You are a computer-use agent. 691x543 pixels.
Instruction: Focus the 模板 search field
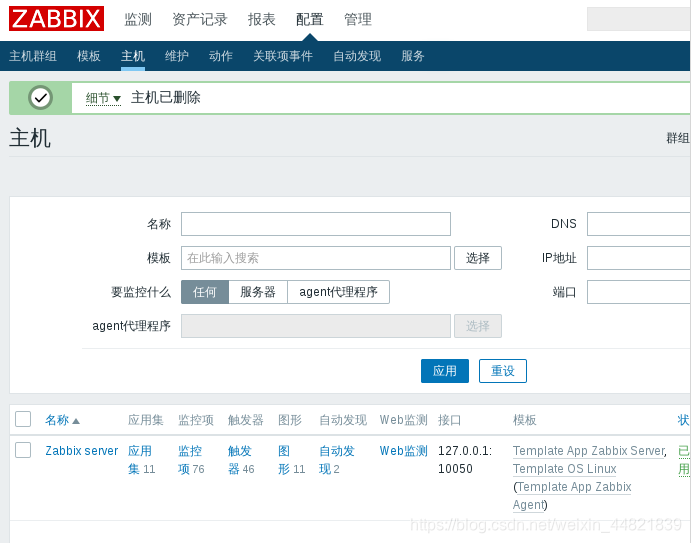(x=316, y=258)
